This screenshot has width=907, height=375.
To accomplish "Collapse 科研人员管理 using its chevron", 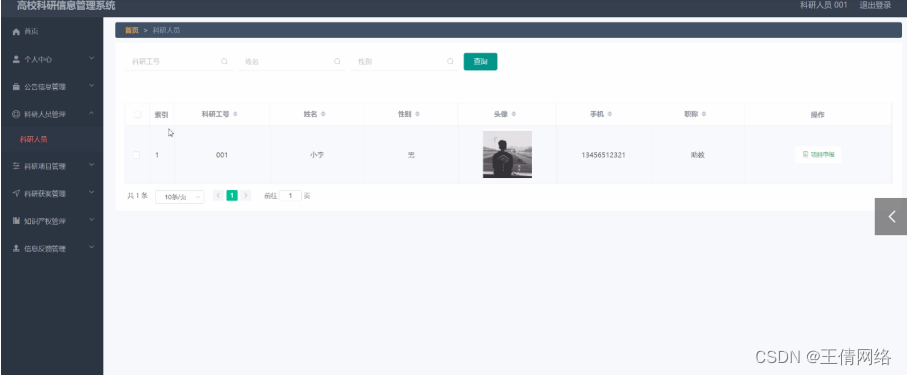I will tap(91, 113).
